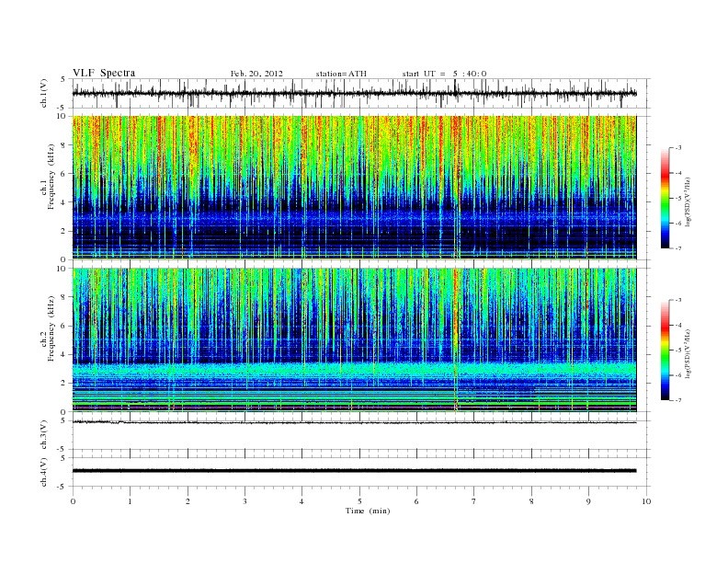This screenshot has height=563, width=728.
Task: Click the "2" tick on the time axis
Action: [188, 501]
